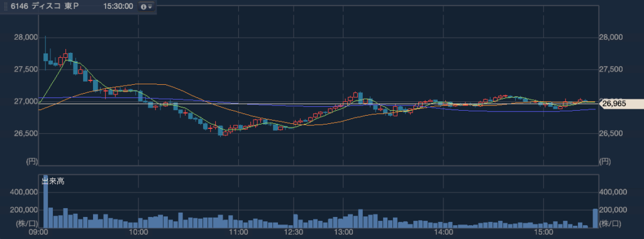The height and width of the screenshot is (239, 644).
Task: Click the 10:00 time axis label
Action: click(x=138, y=233)
